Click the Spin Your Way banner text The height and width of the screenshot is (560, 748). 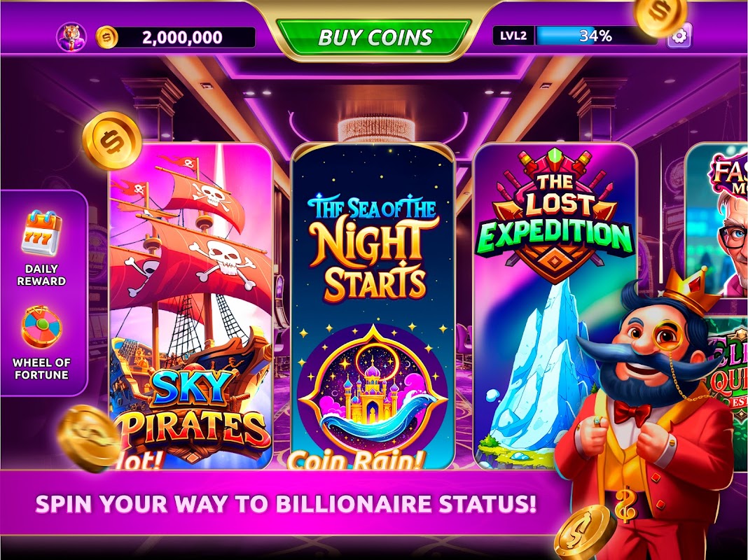286,504
